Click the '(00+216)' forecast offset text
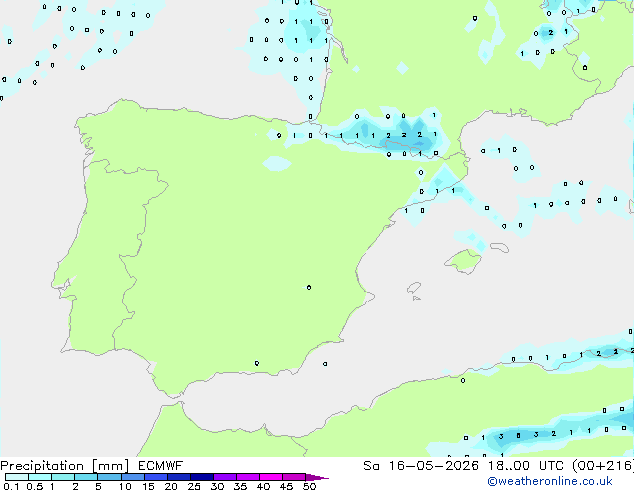The image size is (634, 490). coord(603,466)
